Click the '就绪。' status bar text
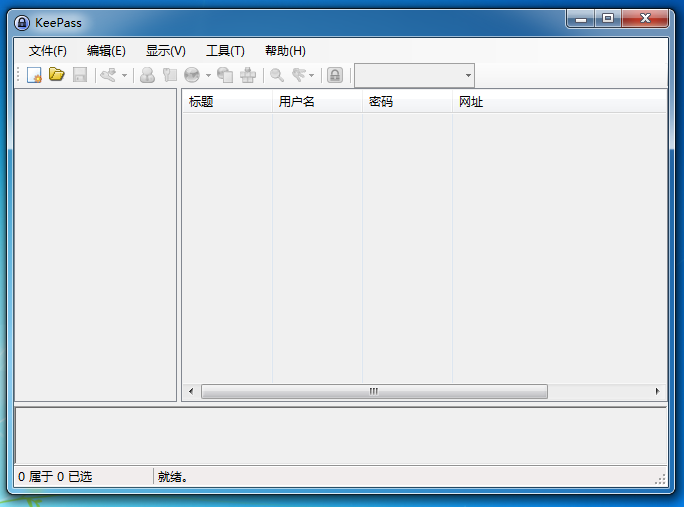 (173, 476)
